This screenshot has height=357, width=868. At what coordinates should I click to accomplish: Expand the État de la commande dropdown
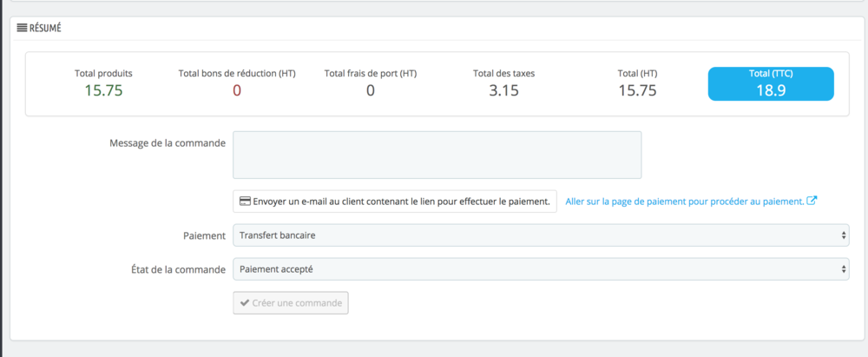click(541, 269)
